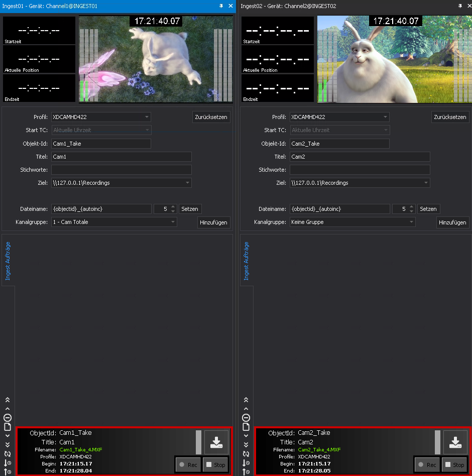472x476 pixels.
Task: Decrease autoinc counter in Ingest01
Action: (173, 211)
